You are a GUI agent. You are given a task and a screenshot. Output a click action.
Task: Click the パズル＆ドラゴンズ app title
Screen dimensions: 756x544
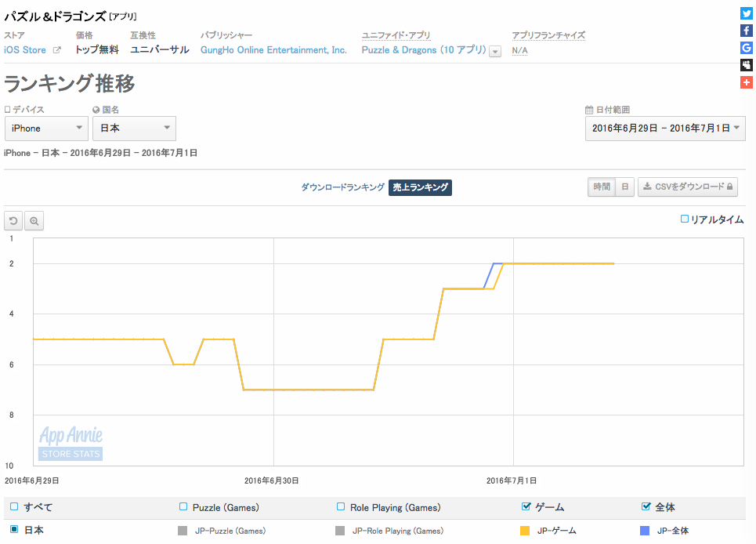click(55, 16)
